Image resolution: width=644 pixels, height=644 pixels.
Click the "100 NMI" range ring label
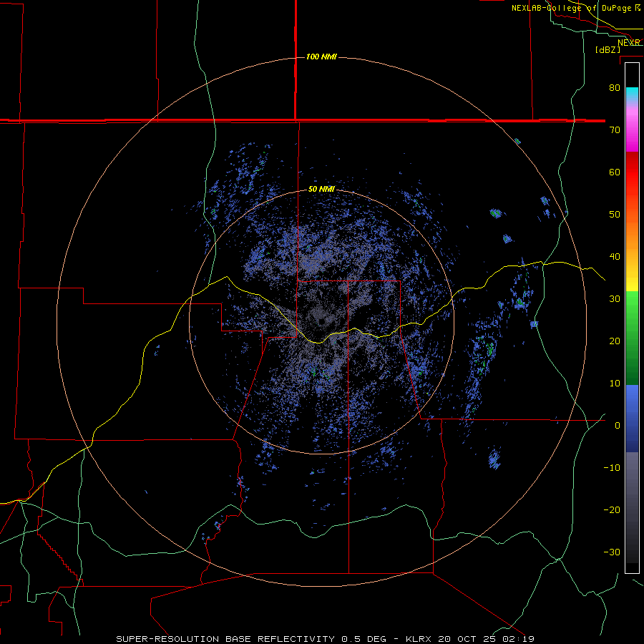point(321,57)
